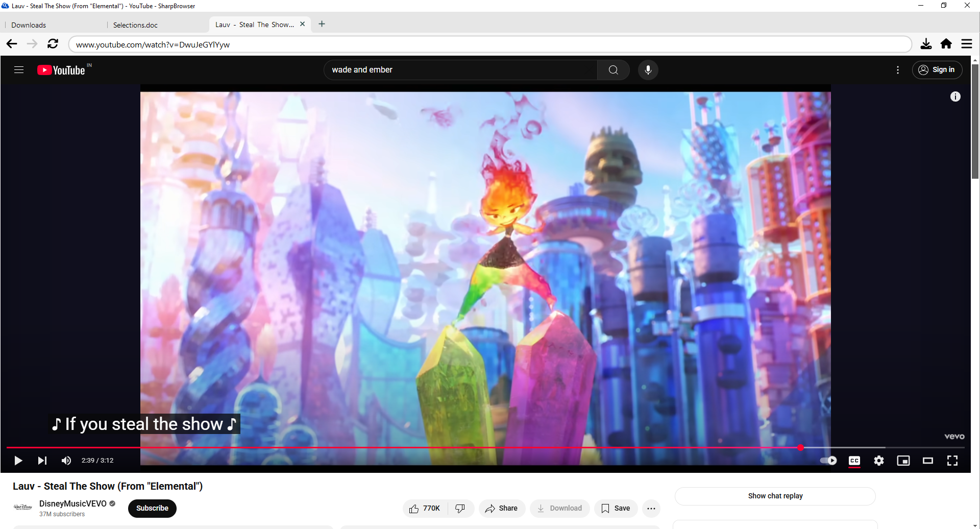980x529 pixels.
Task: Like the video with 770K
Action: (x=425, y=509)
